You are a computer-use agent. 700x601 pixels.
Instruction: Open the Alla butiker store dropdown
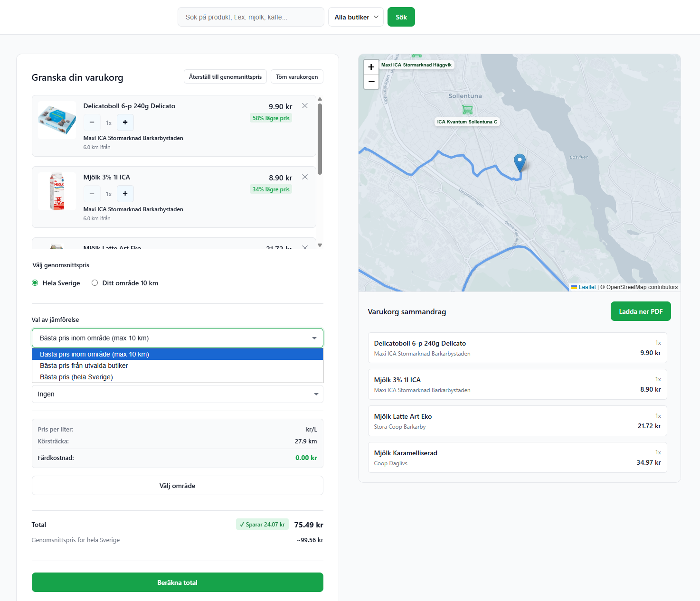356,17
